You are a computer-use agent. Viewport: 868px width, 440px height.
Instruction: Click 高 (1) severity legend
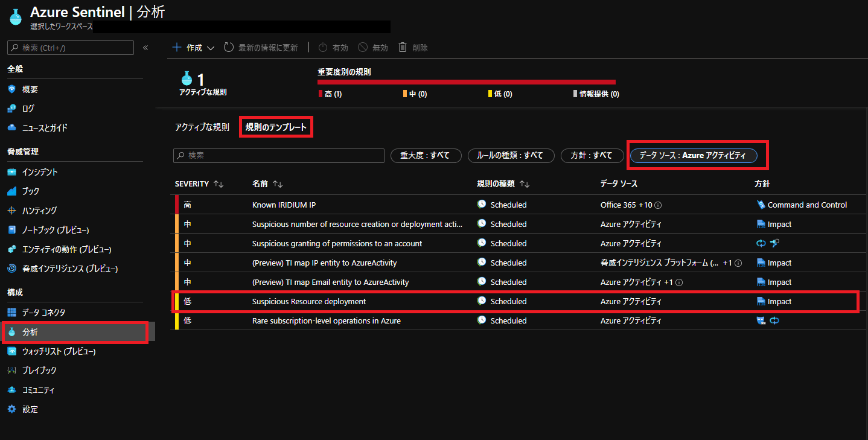(330, 94)
